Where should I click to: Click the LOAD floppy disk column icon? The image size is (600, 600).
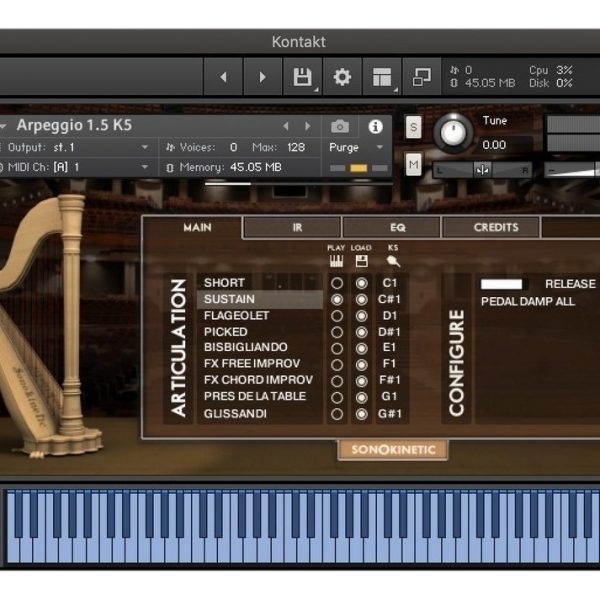[361, 261]
